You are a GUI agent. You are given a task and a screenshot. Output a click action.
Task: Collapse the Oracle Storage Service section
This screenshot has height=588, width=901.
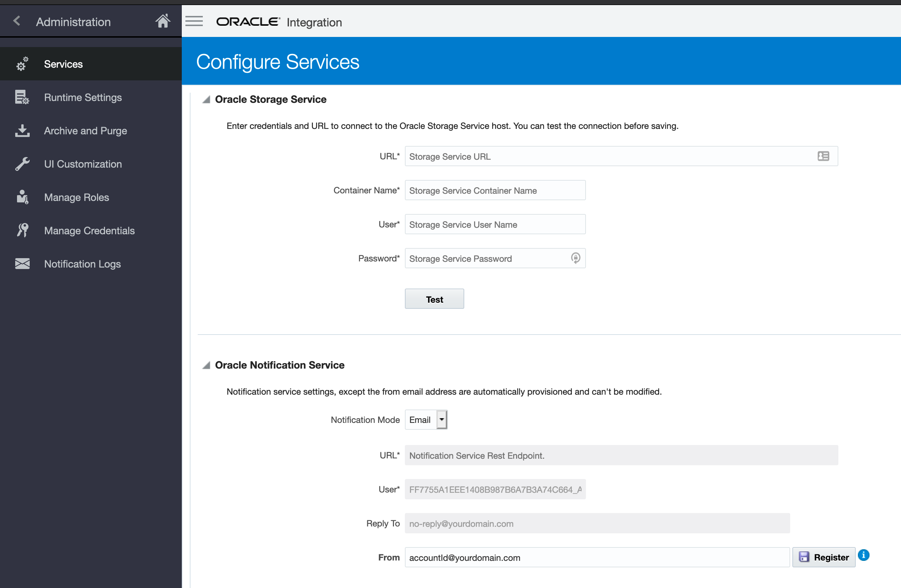(x=206, y=100)
